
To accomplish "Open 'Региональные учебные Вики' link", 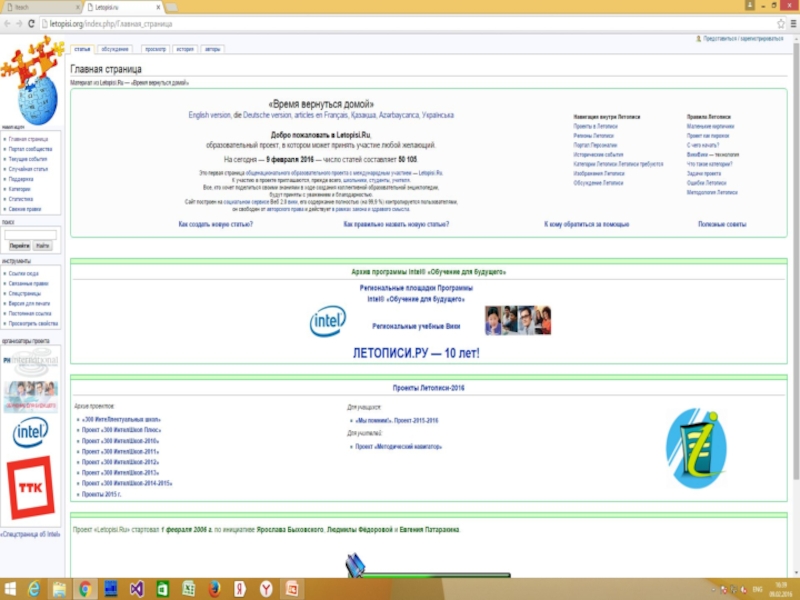I will click(416, 326).
